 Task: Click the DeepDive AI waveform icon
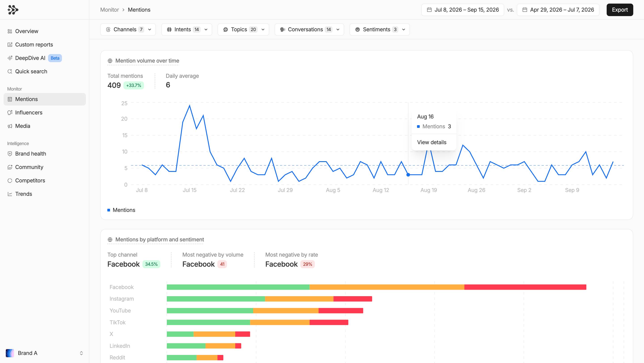10,58
